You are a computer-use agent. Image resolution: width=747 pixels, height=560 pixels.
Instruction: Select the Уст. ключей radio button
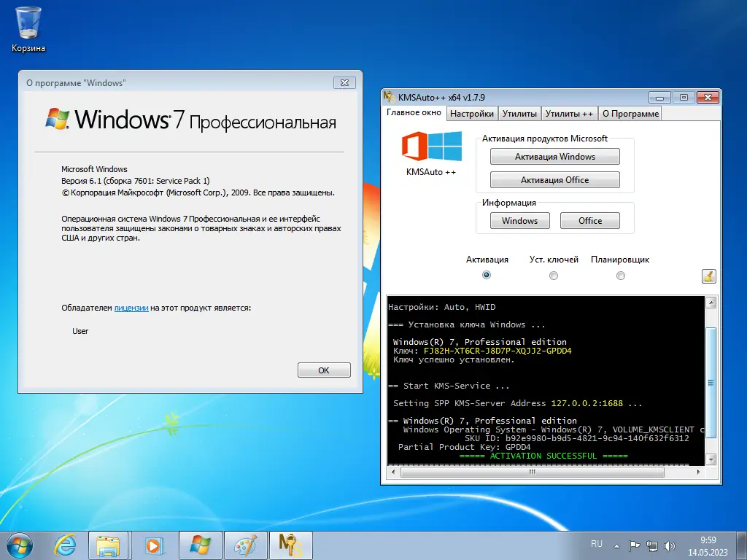554,275
